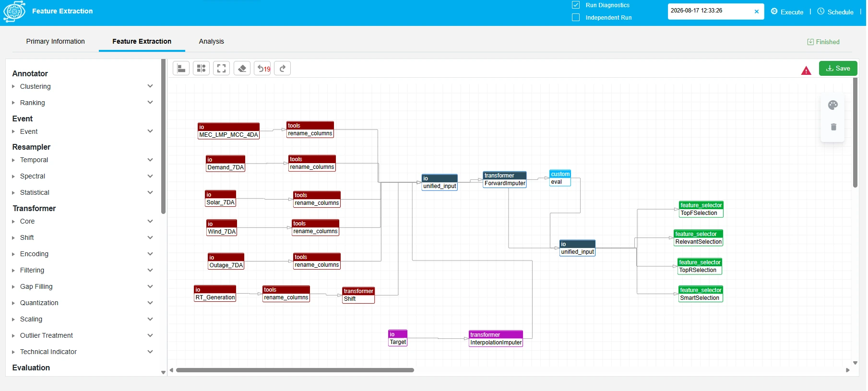Select the TopFSelection feature selector node
Viewport: 868px width, 391px height.
pyautogui.click(x=701, y=209)
